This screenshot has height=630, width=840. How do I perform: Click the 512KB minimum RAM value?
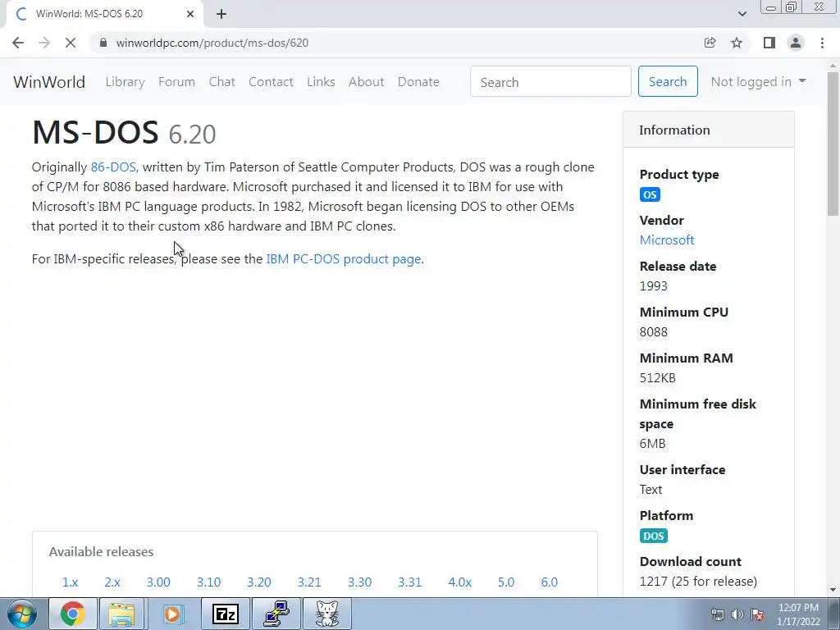coord(657,378)
